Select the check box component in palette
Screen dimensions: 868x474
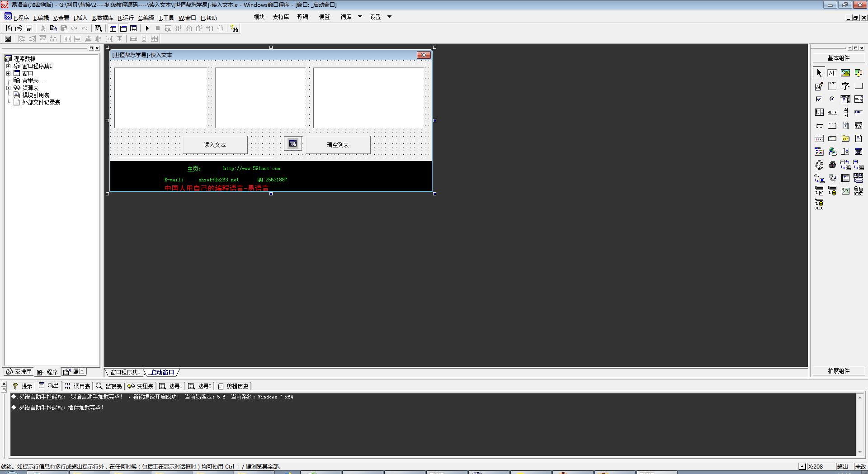click(819, 99)
